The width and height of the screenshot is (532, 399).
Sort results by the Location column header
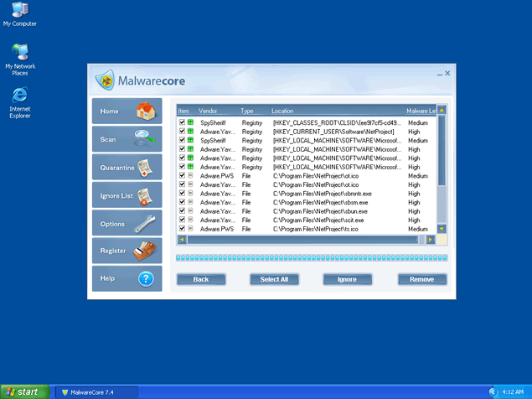tap(282, 111)
